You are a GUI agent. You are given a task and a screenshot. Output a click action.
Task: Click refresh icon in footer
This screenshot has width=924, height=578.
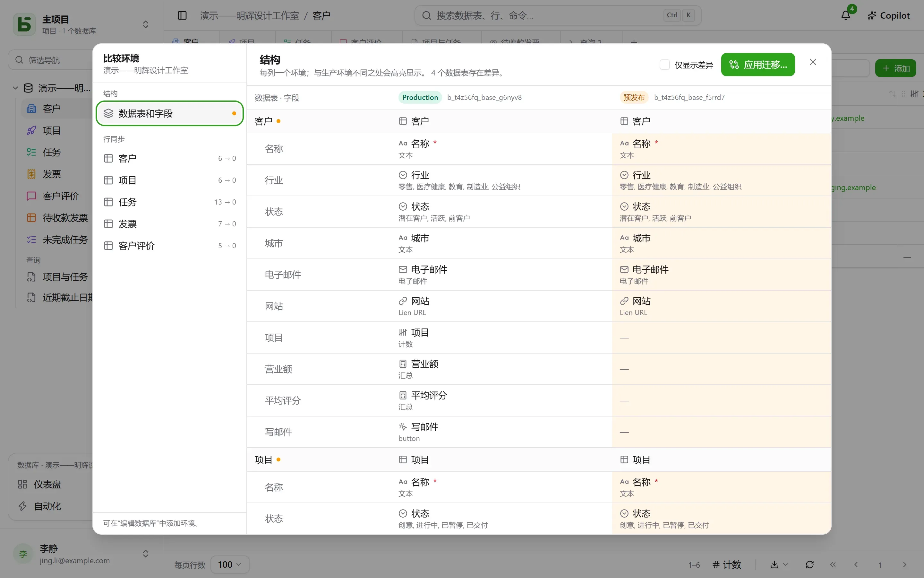click(809, 565)
